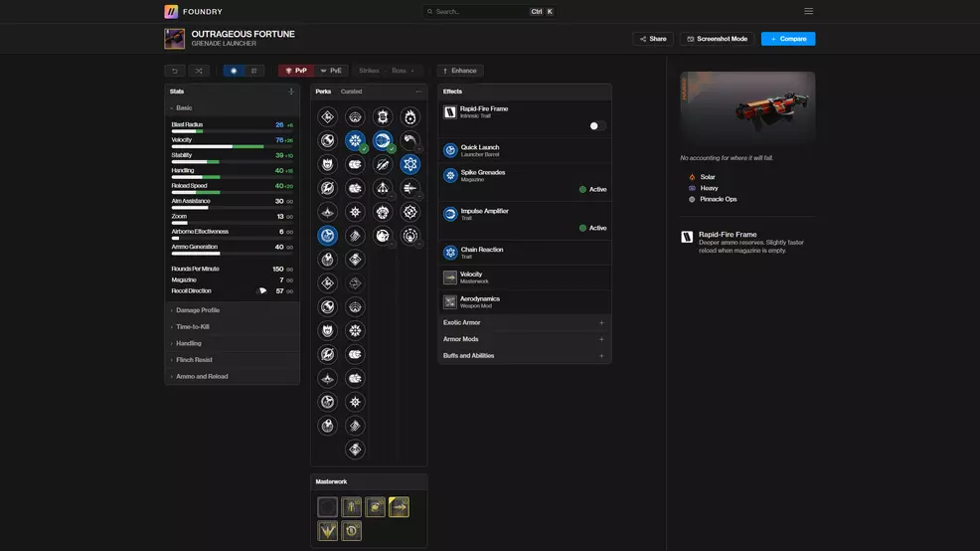Select the highlighted Chain Reaction atom perk icon
980x551 pixels.
pos(410,164)
